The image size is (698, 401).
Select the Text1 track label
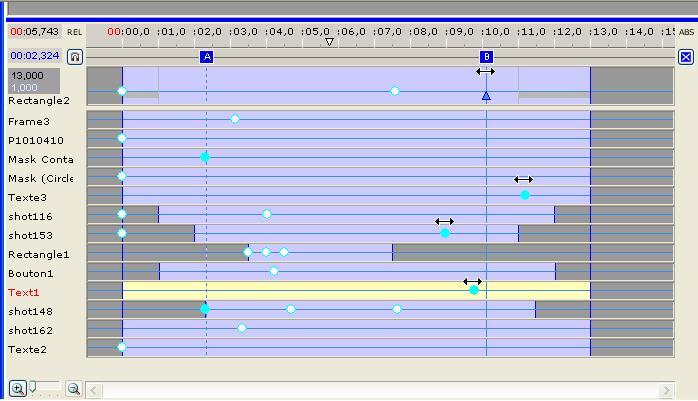pyautogui.click(x=23, y=292)
